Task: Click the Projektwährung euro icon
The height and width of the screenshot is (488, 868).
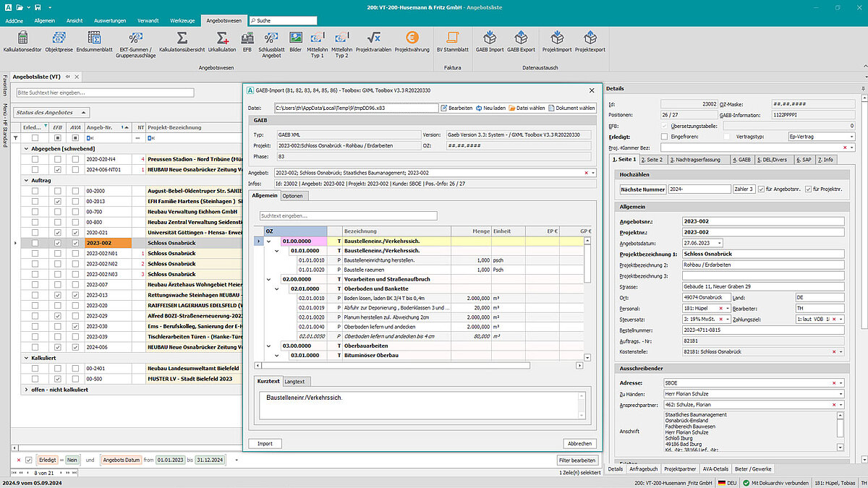Action: pyautogui.click(x=412, y=38)
